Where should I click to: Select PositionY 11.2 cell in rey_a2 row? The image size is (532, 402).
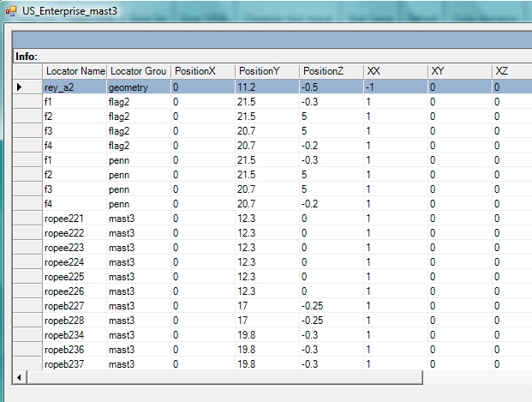click(267, 87)
